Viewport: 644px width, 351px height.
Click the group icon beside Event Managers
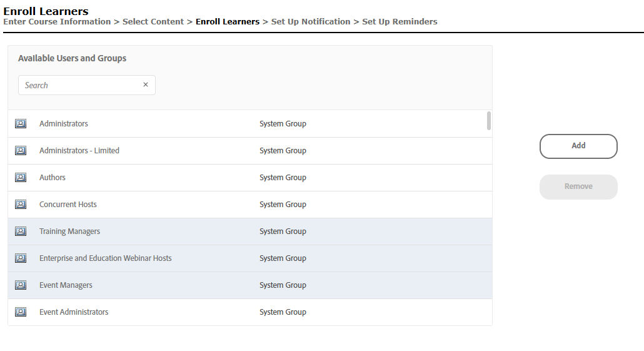click(x=21, y=285)
